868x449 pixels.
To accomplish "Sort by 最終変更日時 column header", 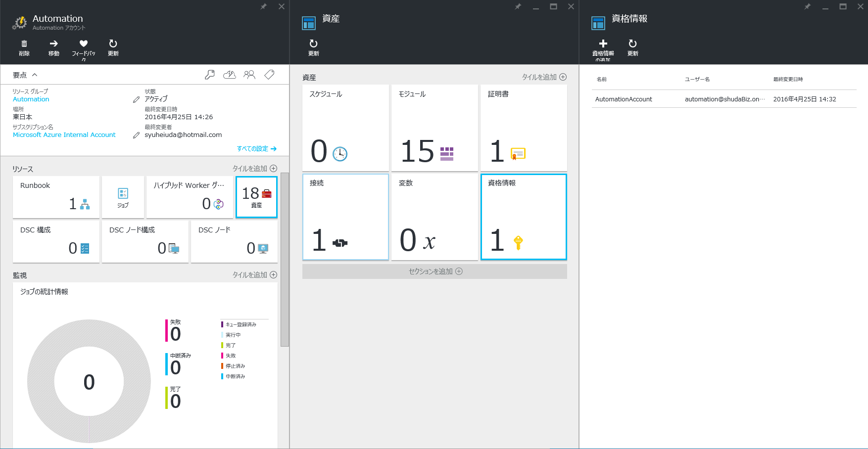I will tap(788, 79).
